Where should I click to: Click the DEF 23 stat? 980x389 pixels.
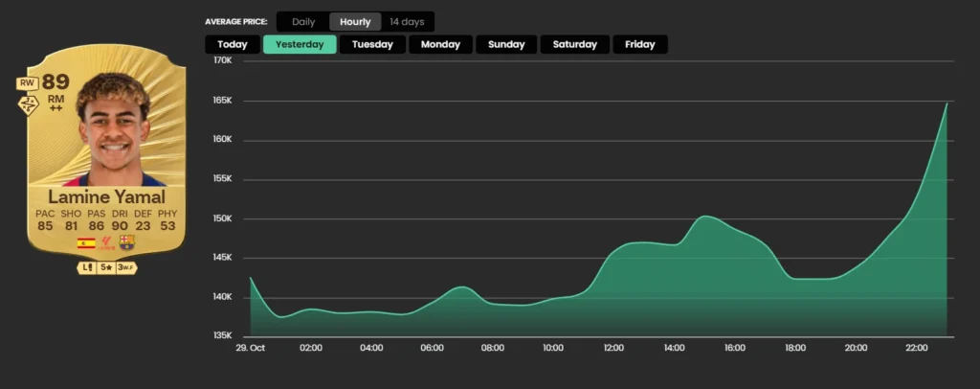[144, 220]
